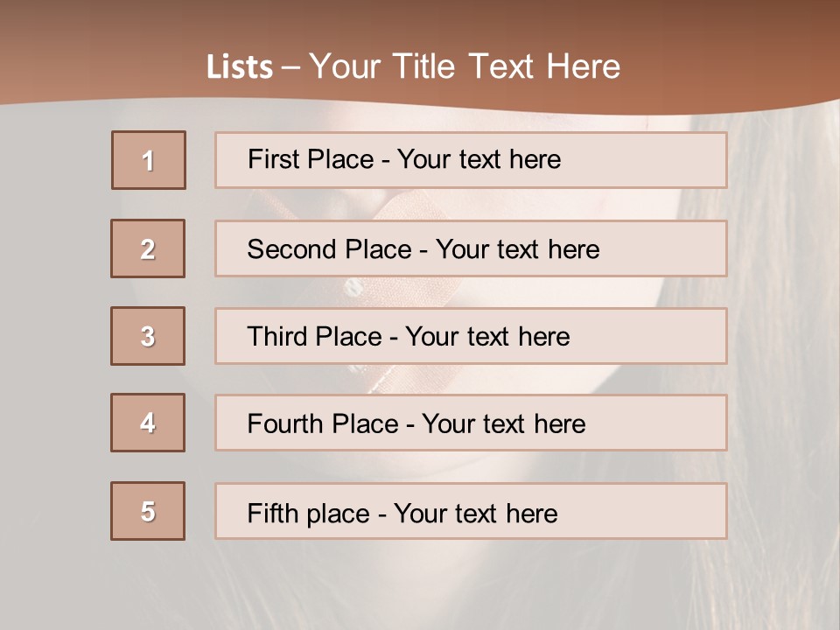Click the empty background below the fifth item

tap(418, 584)
